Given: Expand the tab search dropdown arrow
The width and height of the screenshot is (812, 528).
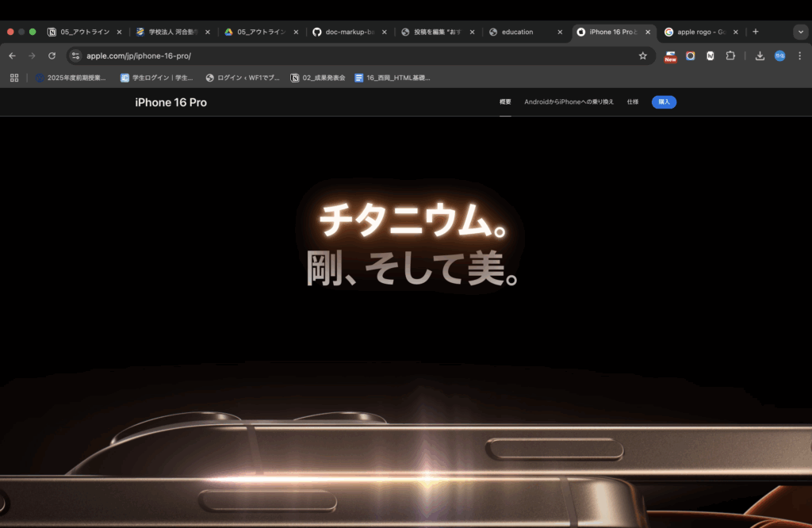Looking at the screenshot, I should coord(800,32).
